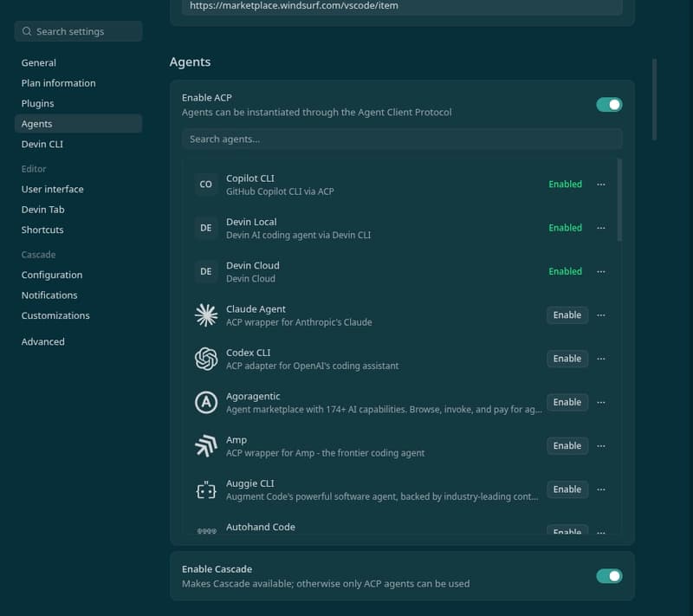Enable the Claude Agent
Image resolution: width=693 pixels, height=616 pixels.
[567, 315]
